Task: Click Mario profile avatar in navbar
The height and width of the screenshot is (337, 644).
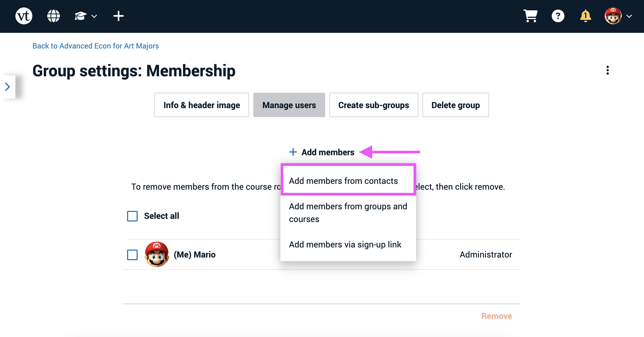Action: (613, 16)
